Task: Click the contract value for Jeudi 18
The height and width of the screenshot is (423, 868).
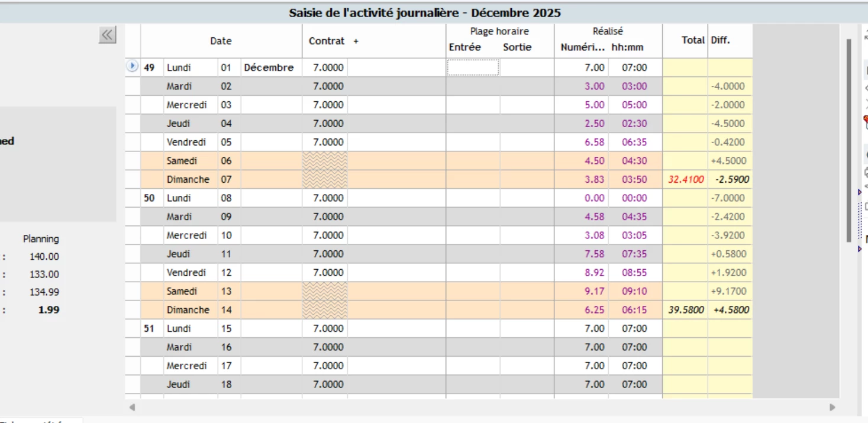Action: coord(328,385)
